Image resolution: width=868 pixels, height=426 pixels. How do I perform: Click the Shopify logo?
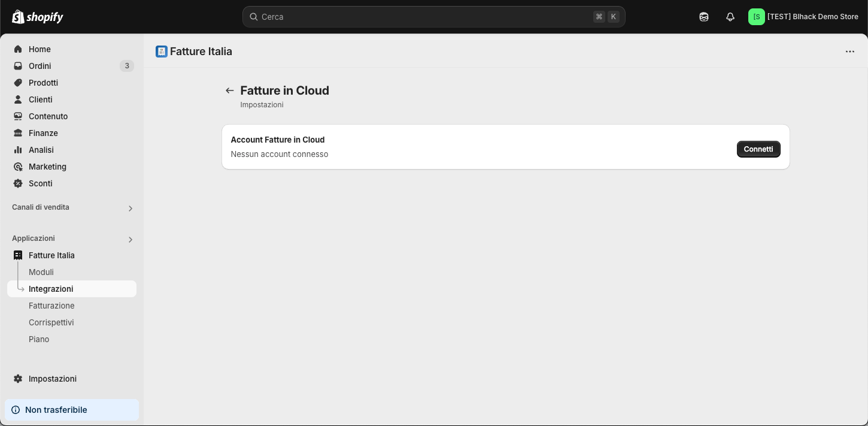tap(38, 17)
